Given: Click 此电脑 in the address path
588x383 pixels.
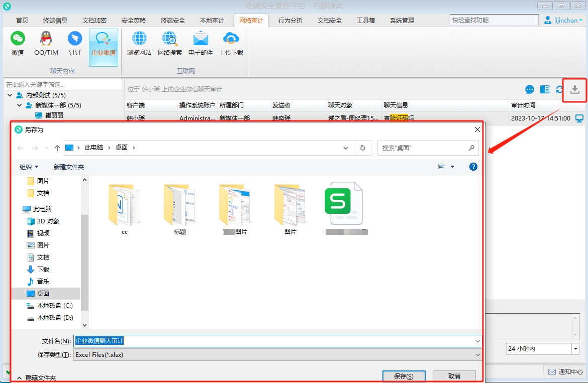Looking at the screenshot, I should click(94, 148).
